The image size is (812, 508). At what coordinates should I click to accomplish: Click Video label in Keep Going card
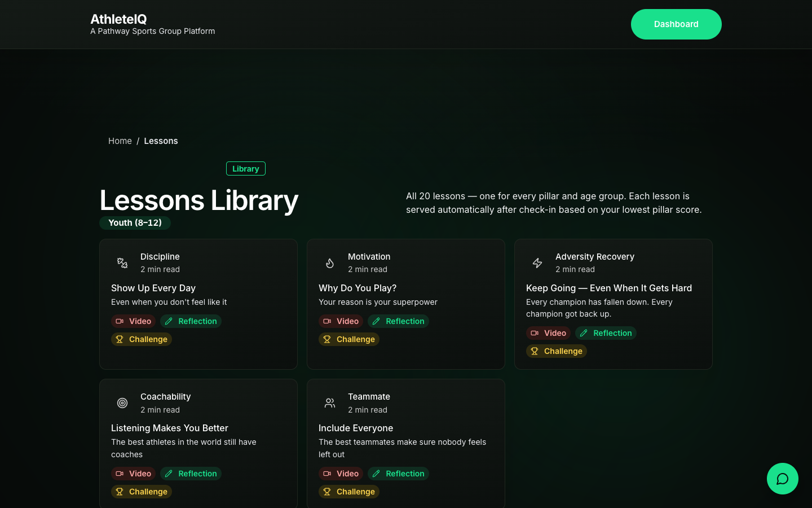(x=555, y=333)
